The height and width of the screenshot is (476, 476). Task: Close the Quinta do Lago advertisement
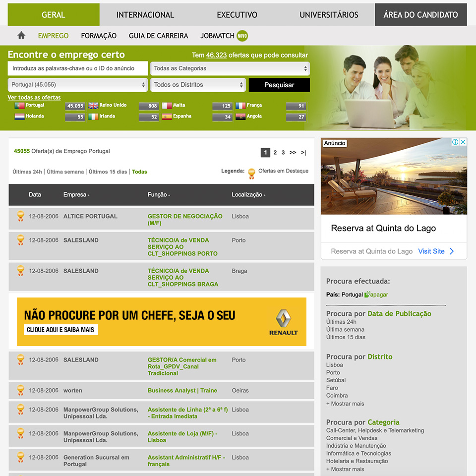(x=463, y=142)
